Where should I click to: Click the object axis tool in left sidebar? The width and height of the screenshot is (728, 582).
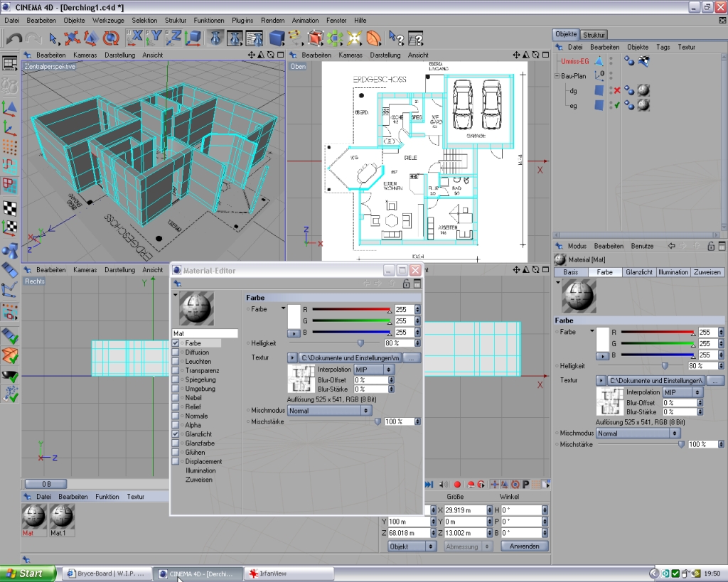pyautogui.click(x=10, y=128)
